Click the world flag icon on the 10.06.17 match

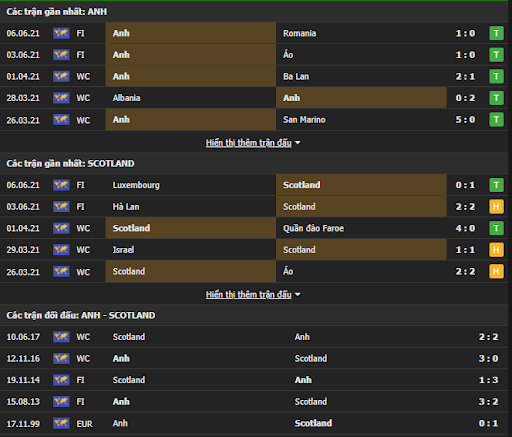click(61, 337)
